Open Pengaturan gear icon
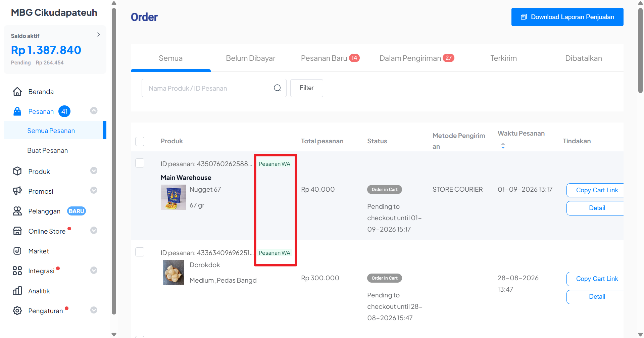The height and width of the screenshot is (338, 644). pyautogui.click(x=17, y=310)
